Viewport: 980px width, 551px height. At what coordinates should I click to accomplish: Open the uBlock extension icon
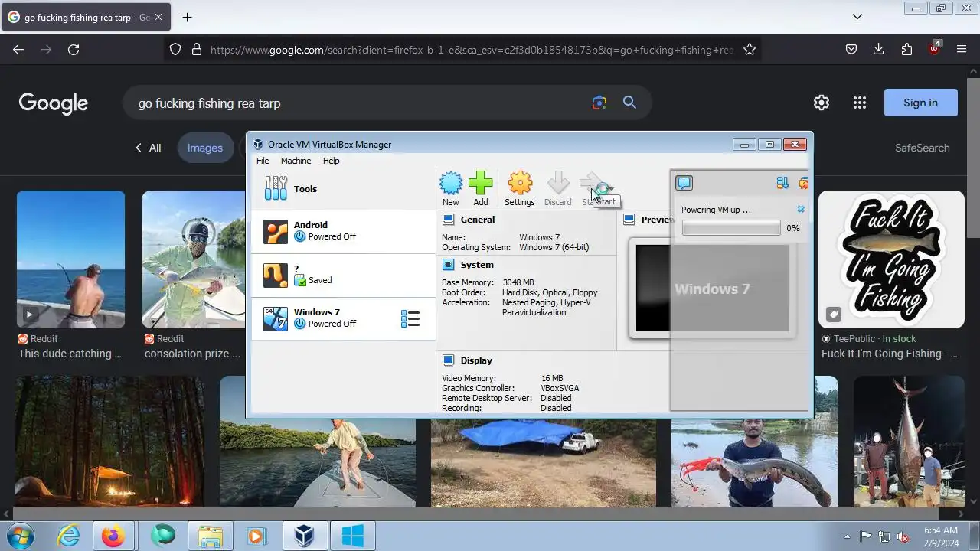coord(934,48)
